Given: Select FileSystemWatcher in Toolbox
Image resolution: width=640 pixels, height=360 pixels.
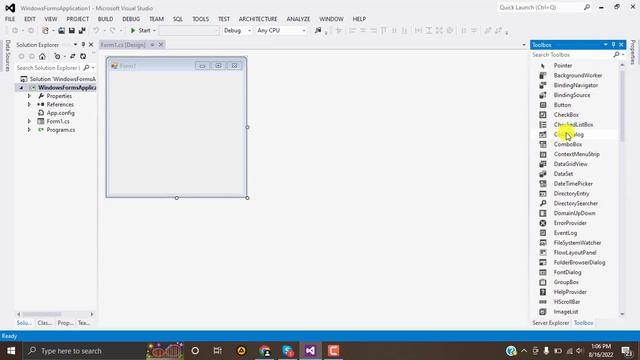Looking at the screenshot, I should coord(577,242).
